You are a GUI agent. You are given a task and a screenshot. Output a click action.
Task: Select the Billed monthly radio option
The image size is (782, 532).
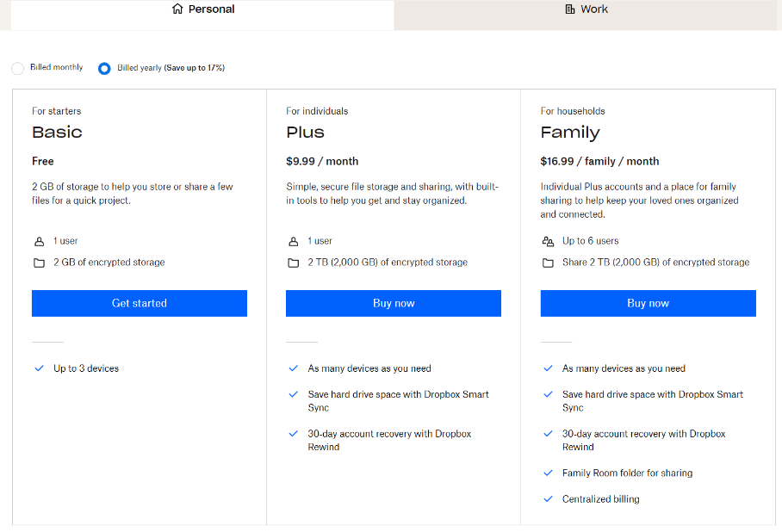coord(17,68)
